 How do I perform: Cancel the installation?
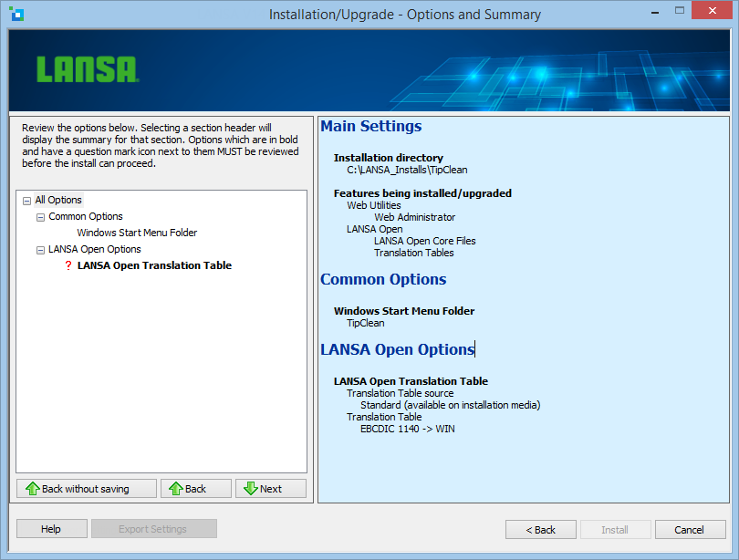[x=690, y=530]
